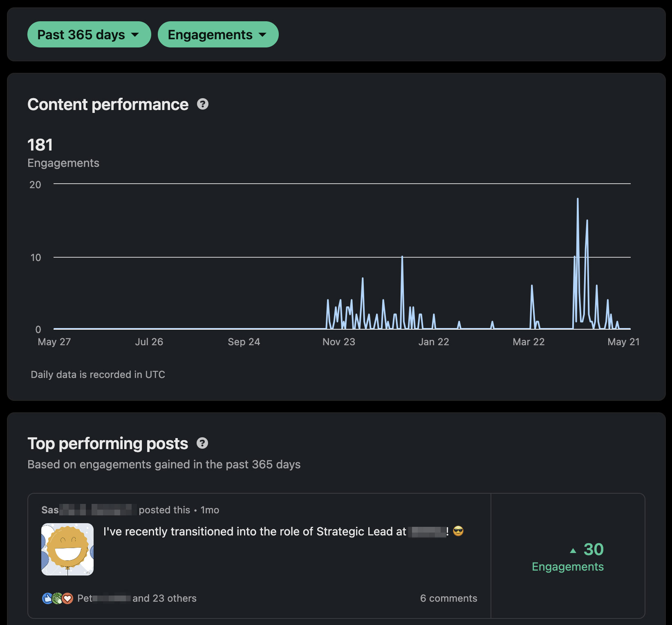Screen dimensions: 672x625
Task: Open the Past 365 days dropdown
Action: [x=89, y=34]
